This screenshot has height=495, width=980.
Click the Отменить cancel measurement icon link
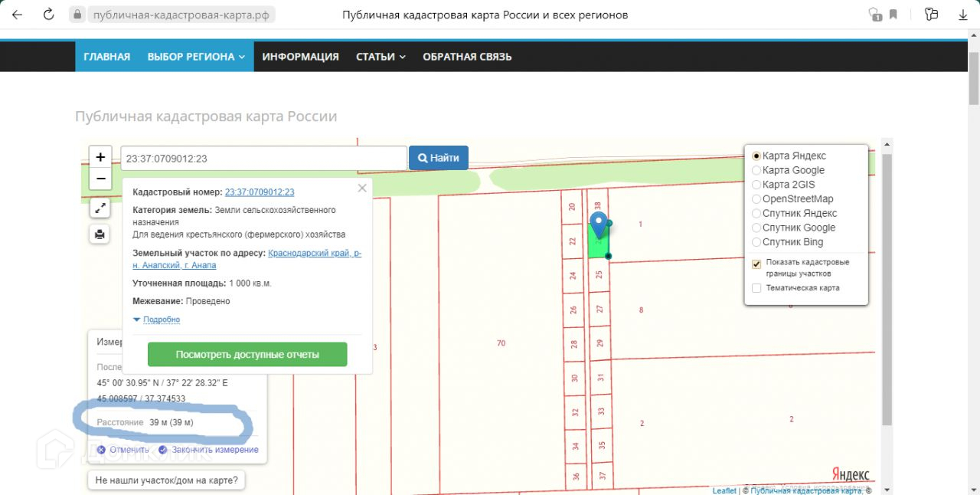[x=122, y=450]
